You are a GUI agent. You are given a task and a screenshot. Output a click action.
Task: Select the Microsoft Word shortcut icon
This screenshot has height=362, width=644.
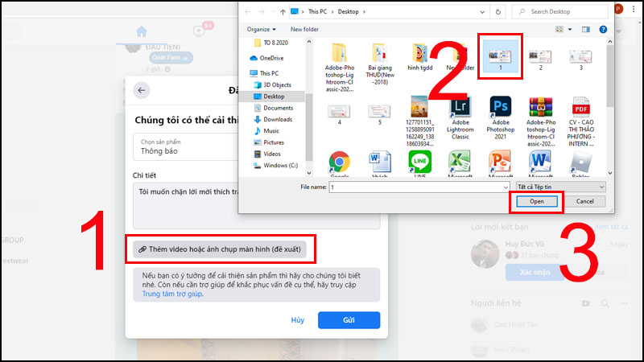(540, 163)
